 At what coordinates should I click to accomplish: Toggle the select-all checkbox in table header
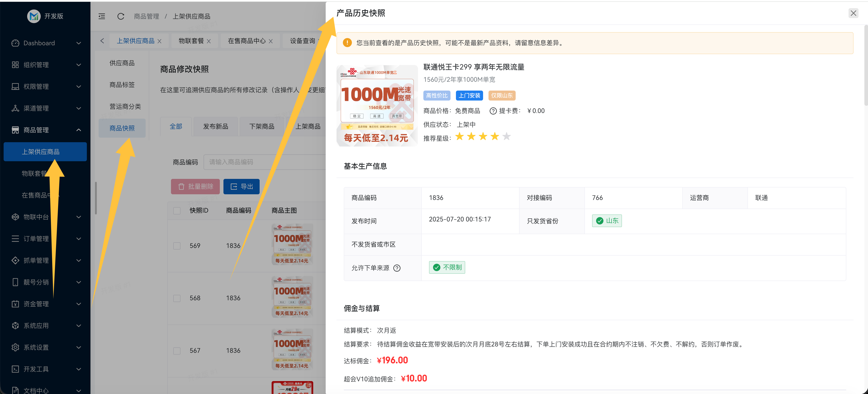[x=177, y=211]
